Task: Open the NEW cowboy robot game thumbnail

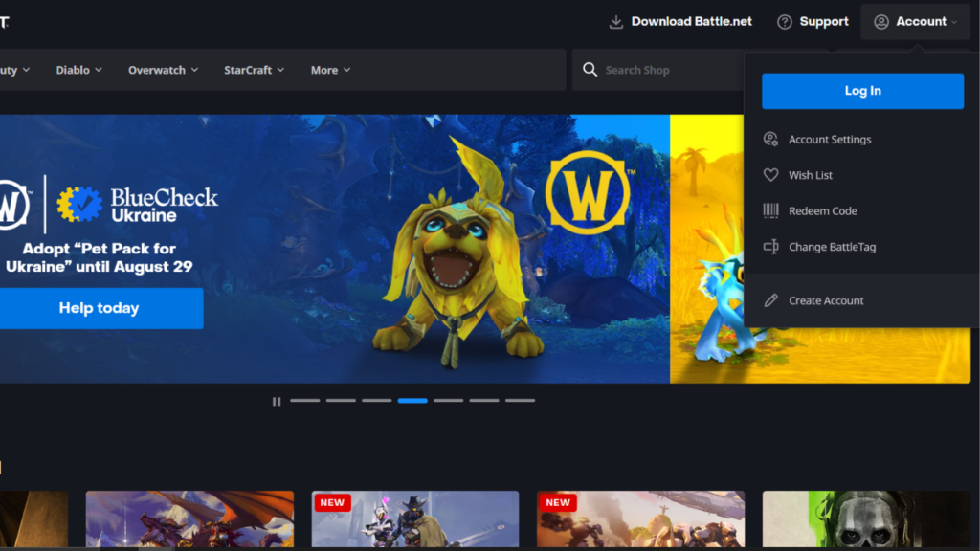Action: tap(415, 519)
